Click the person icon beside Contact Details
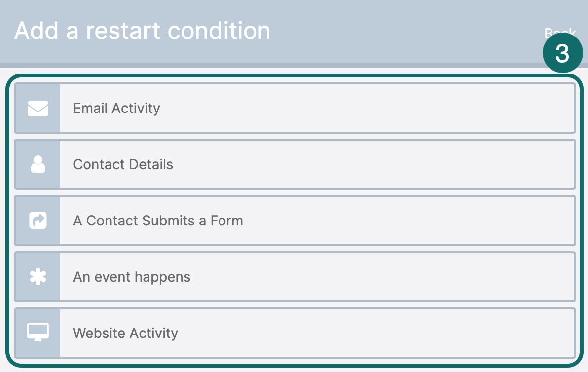The height and width of the screenshot is (372, 588). coord(37,164)
